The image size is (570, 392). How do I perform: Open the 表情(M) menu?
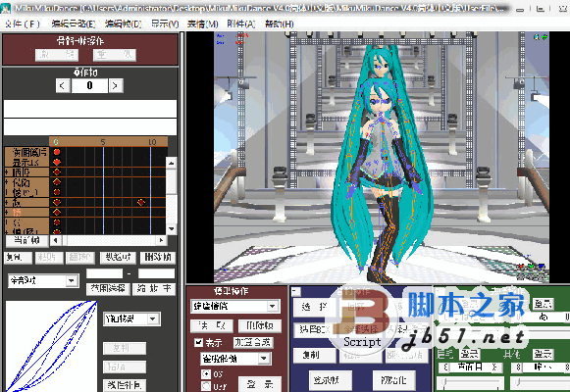[202, 24]
